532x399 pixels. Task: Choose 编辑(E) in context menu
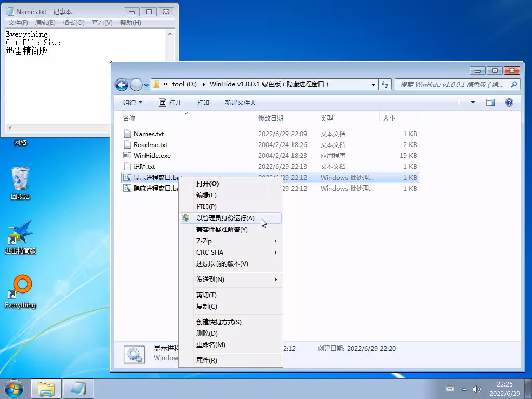tap(231, 195)
